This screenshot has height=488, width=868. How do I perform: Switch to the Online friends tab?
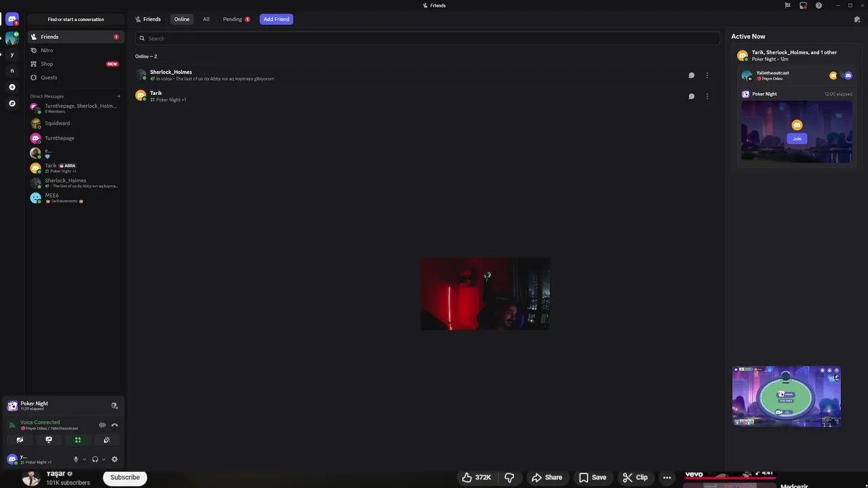182,19
